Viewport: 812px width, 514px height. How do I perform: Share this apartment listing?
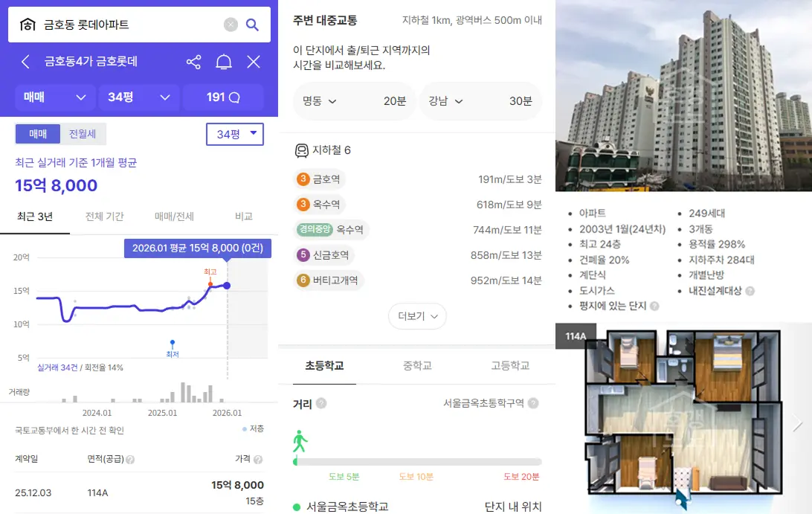click(x=193, y=62)
